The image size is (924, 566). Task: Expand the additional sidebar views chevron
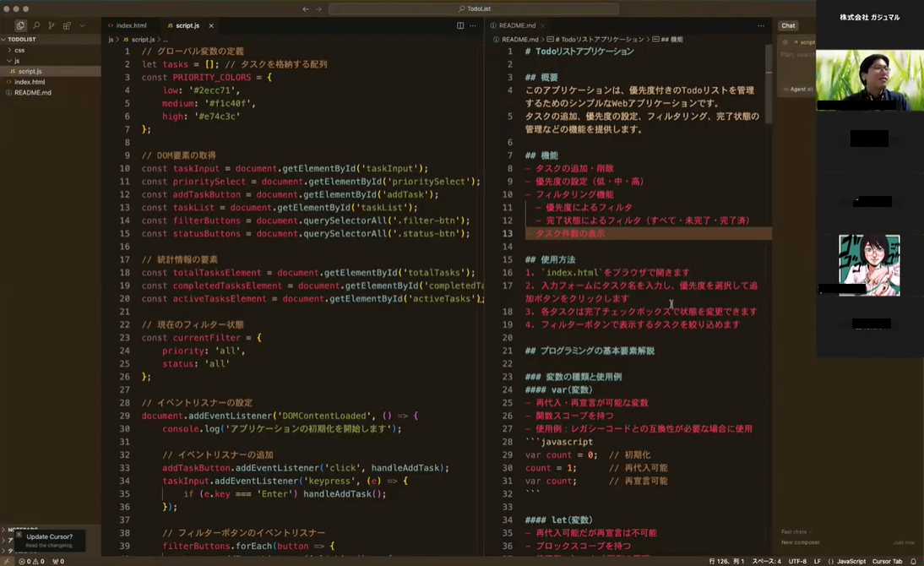point(83,25)
